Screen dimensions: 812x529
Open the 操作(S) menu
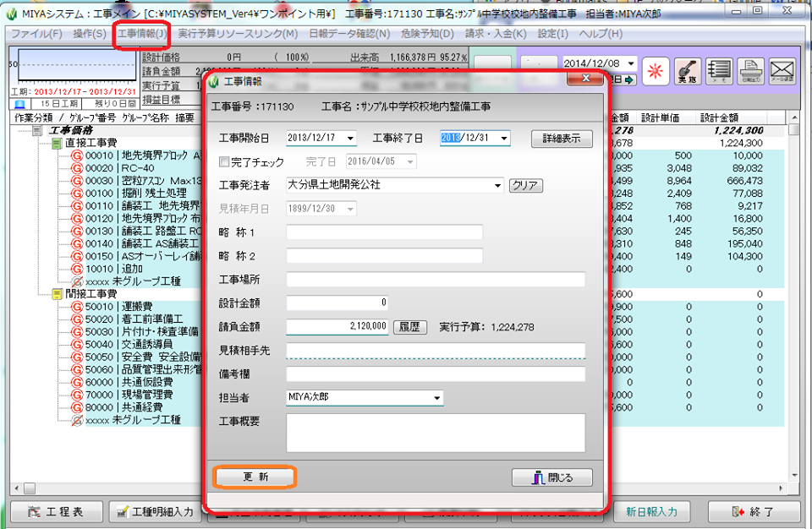pyautogui.click(x=90, y=34)
